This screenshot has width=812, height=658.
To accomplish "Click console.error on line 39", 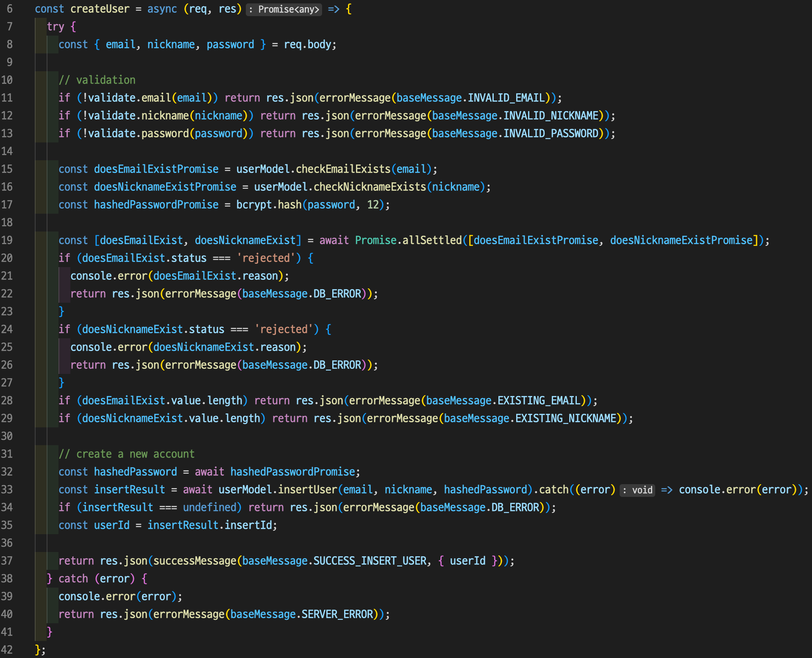I will [97, 597].
